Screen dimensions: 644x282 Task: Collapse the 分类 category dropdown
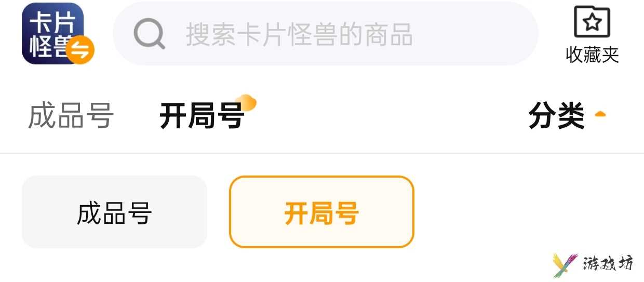pyautogui.click(x=567, y=115)
